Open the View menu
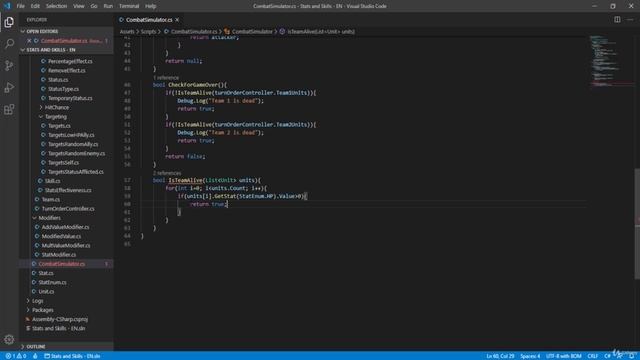This screenshot has height=360, width=640. click(x=79, y=6)
